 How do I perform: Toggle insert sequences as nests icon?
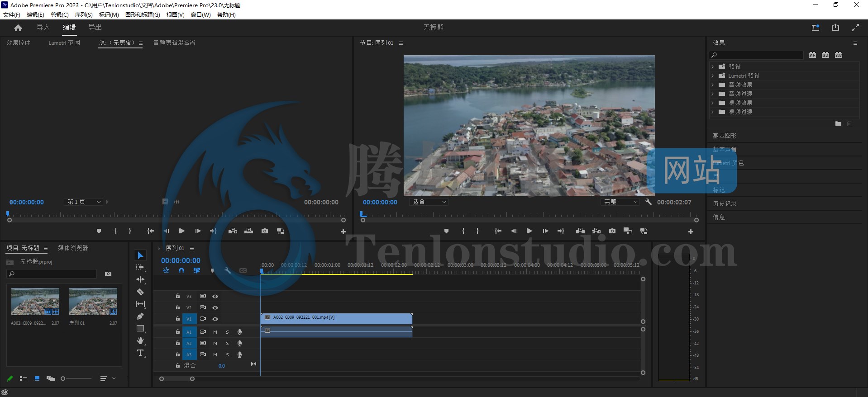click(166, 270)
